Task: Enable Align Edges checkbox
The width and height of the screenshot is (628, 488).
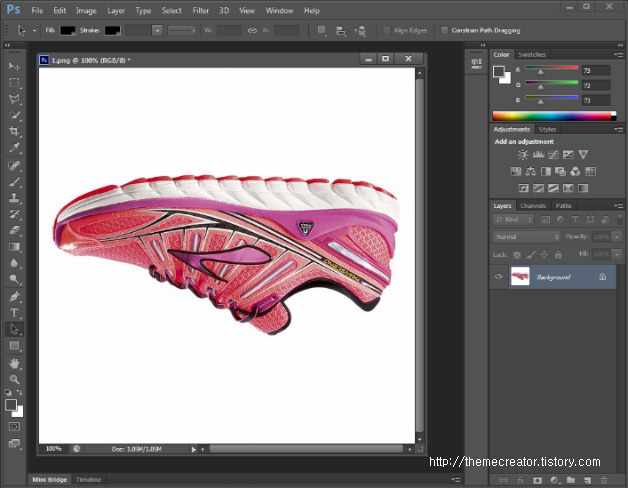Action: [386, 30]
